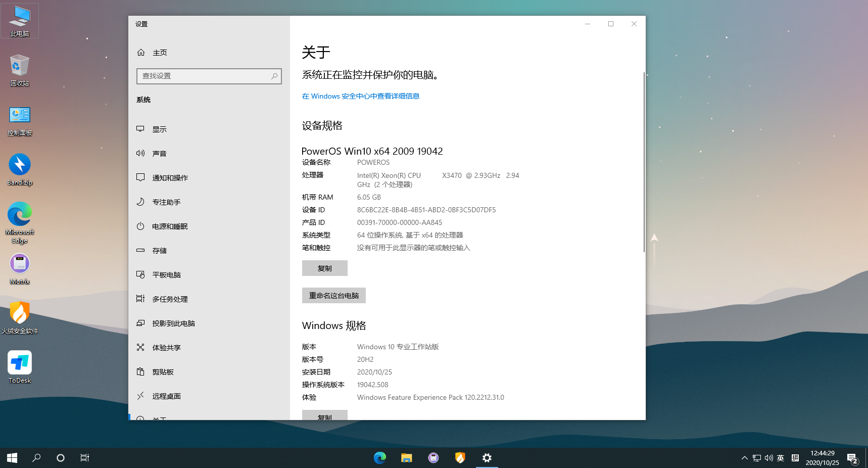Click 安装日期 value 2020/10/25
868x468 pixels.
point(374,372)
